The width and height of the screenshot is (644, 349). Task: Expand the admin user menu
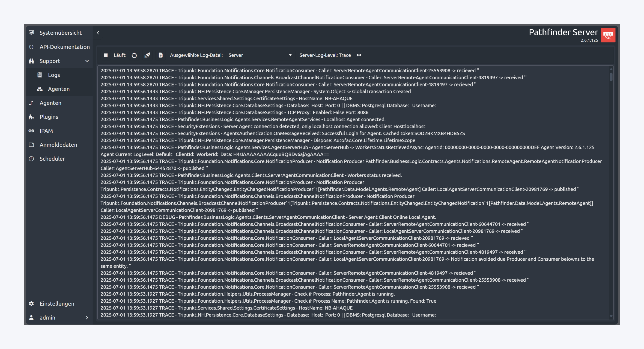click(x=87, y=318)
